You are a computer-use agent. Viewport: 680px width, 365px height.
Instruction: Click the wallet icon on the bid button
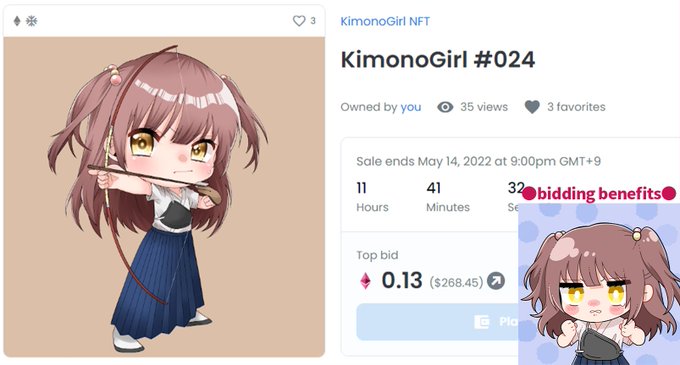482,322
